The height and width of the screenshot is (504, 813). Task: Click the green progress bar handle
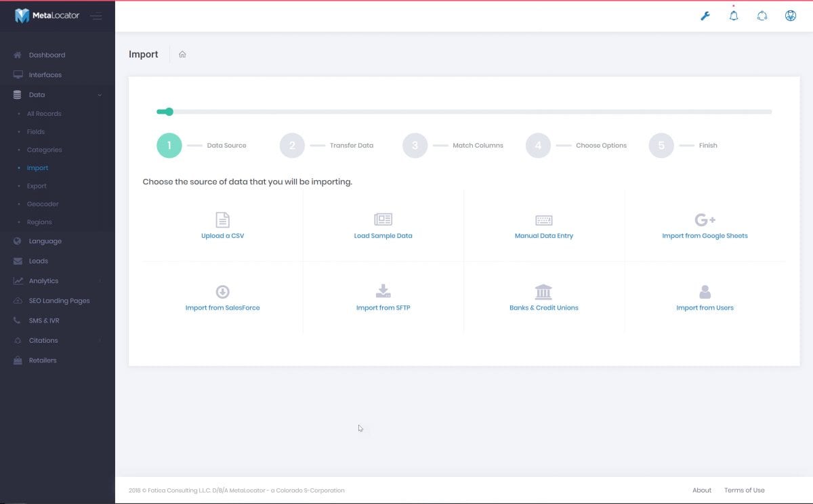click(x=169, y=112)
